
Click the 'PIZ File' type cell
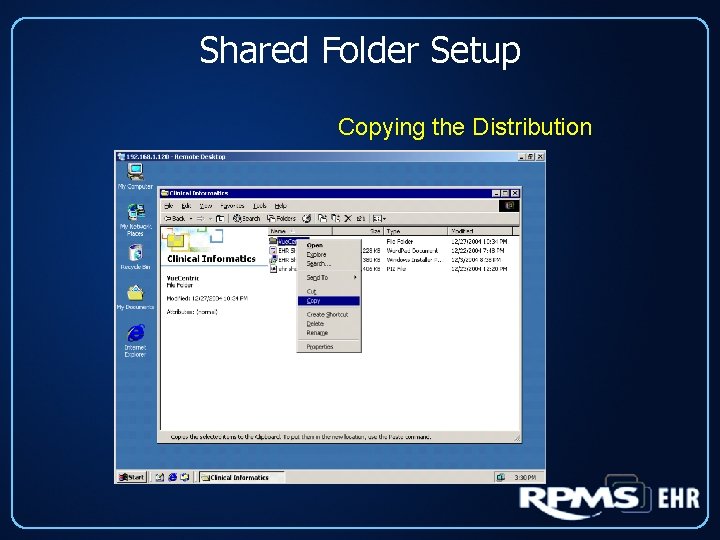point(396,269)
